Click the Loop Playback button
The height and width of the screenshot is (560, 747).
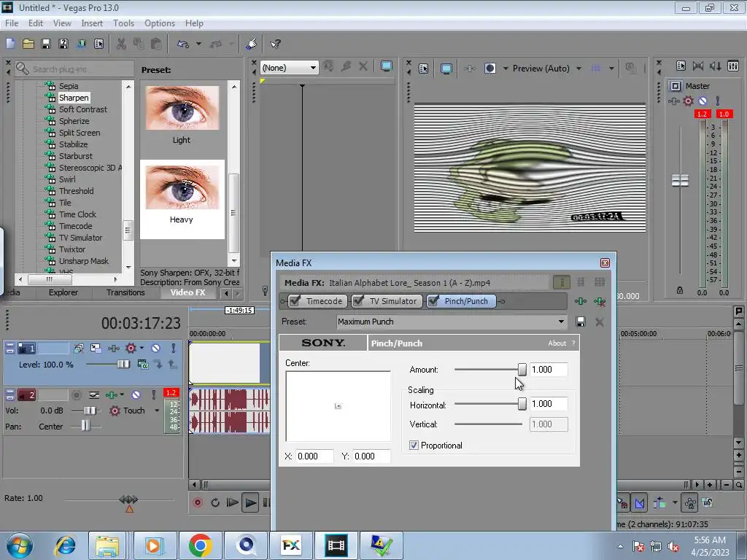point(215,502)
